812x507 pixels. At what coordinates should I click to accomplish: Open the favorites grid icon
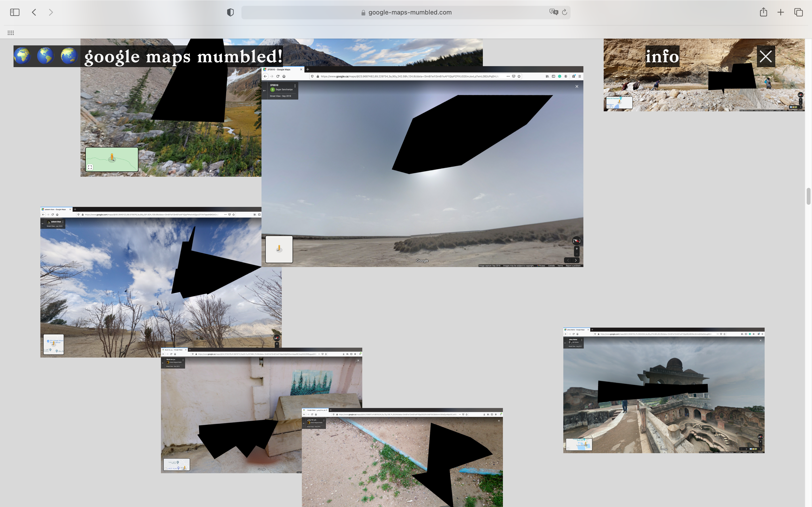(x=11, y=33)
